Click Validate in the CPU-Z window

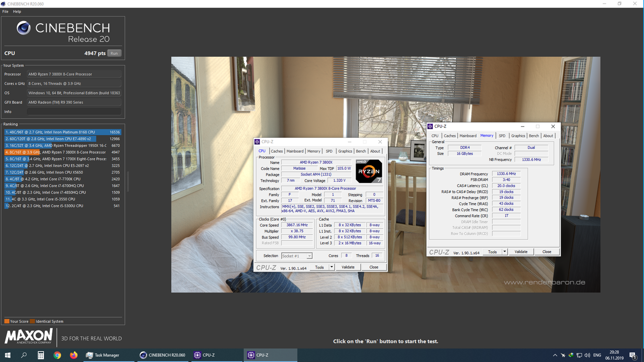tap(348, 267)
